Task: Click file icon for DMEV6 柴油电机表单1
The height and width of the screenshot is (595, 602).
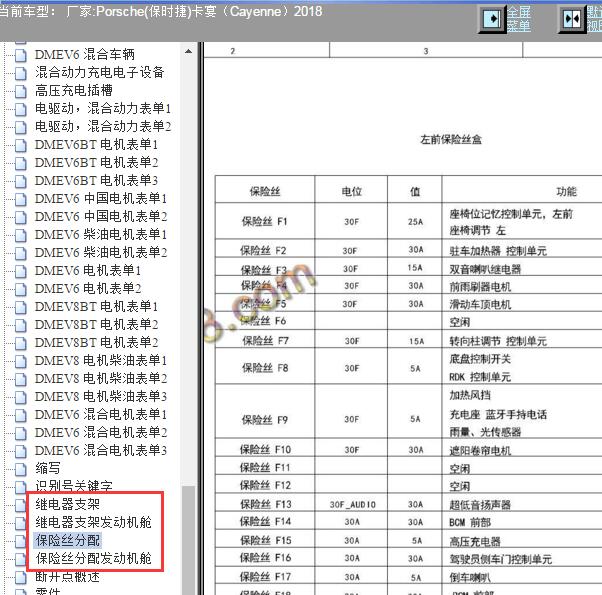Action: (x=21, y=235)
